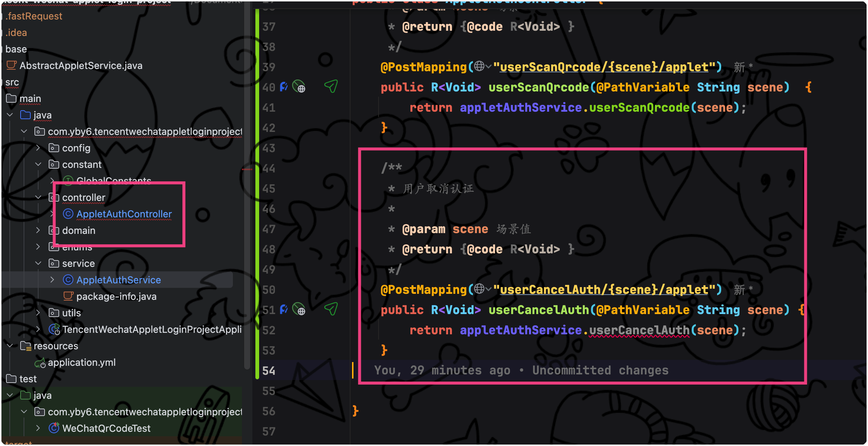Expand the domain package folder
This screenshot has height=446, width=868.
click(x=38, y=230)
